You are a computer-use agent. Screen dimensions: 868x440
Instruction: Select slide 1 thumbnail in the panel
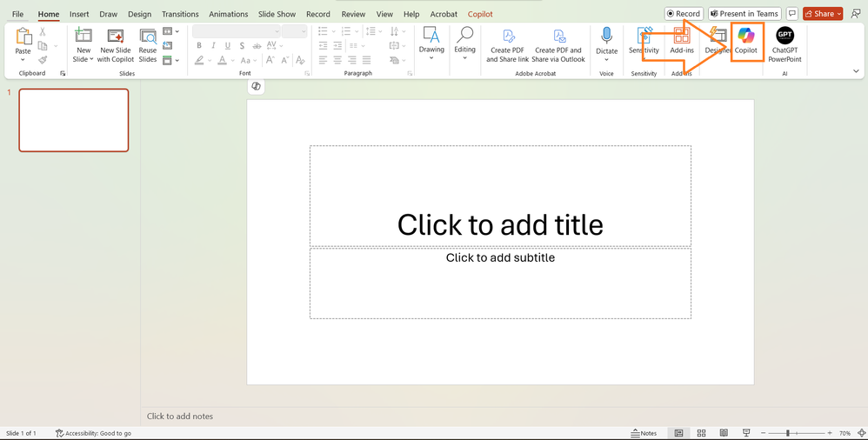coord(74,120)
